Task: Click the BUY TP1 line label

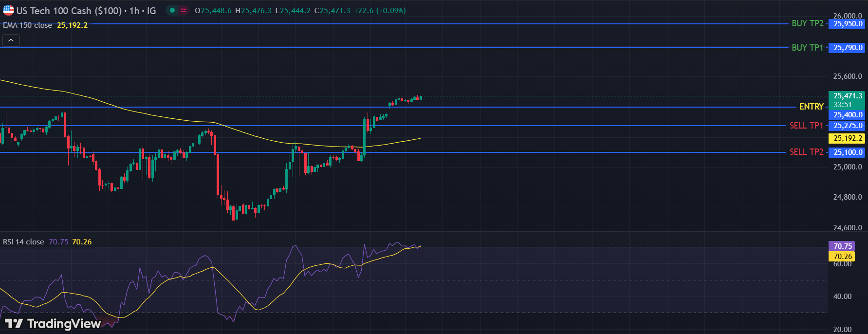Action: (x=807, y=48)
